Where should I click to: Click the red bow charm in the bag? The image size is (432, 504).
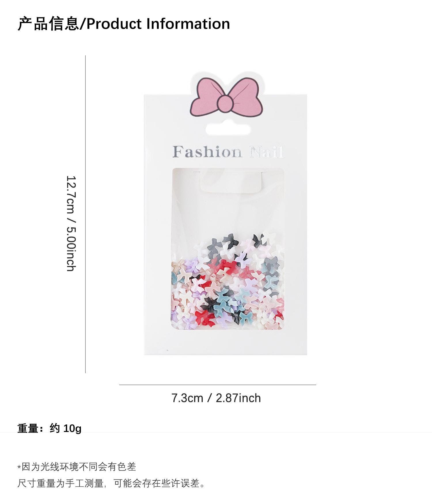pyautogui.click(x=205, y=317)
